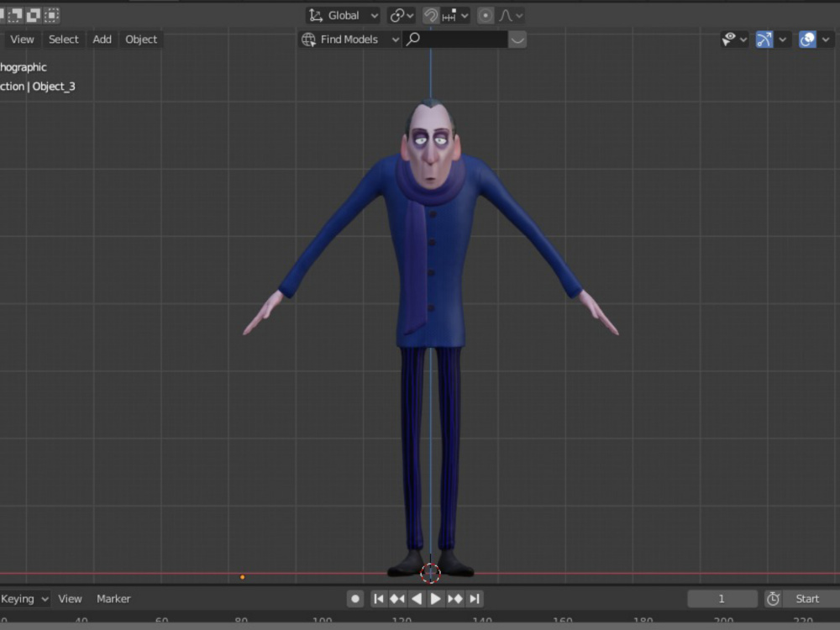
Task: Click the character's head in the viewport
Action: point(430,144)
